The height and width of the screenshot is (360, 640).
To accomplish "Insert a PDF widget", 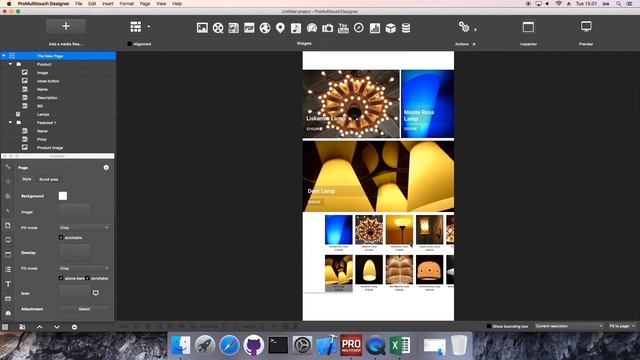I will 249,28.
